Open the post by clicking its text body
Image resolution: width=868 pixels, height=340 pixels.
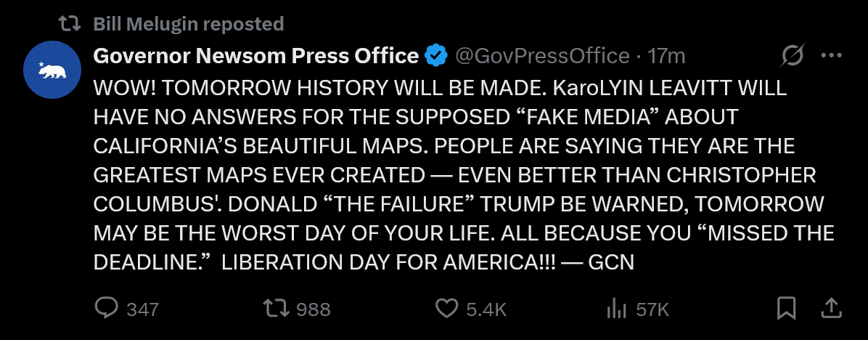point(457,174)
